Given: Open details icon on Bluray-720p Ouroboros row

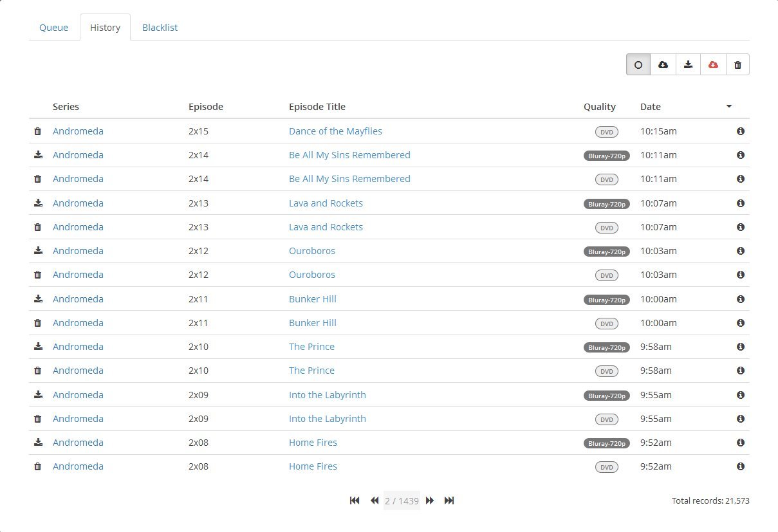Looking at the screenshot, I should [x=740, y=251].
